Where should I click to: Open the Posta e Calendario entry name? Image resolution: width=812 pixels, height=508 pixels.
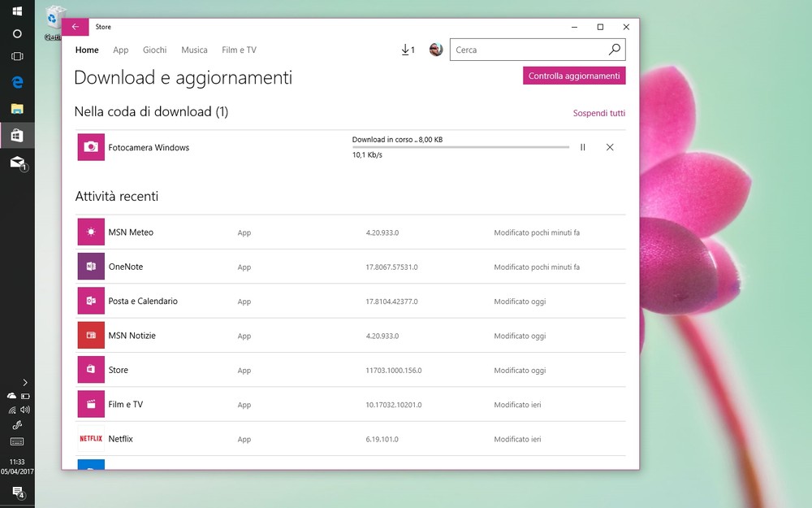click(143, 302)
